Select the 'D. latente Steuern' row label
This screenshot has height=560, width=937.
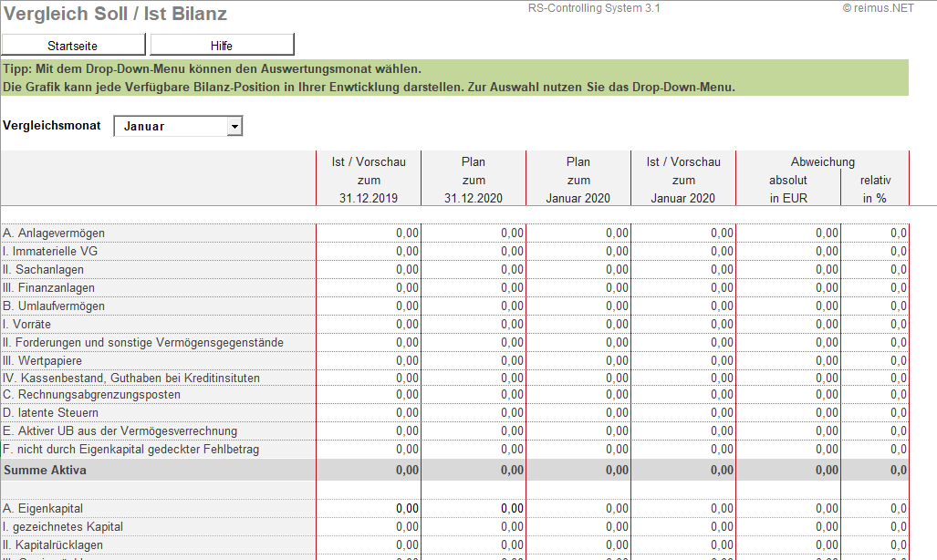50,413
